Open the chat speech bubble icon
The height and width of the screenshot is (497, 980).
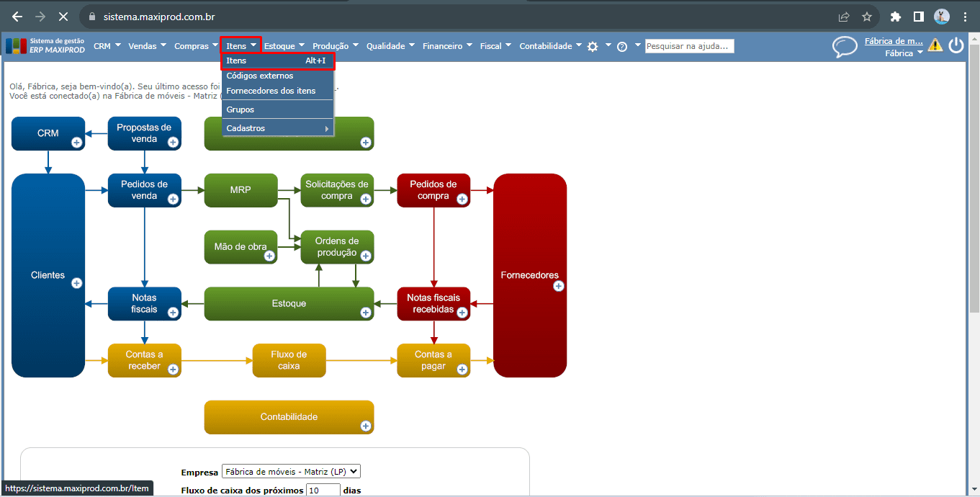coord(845,47)
